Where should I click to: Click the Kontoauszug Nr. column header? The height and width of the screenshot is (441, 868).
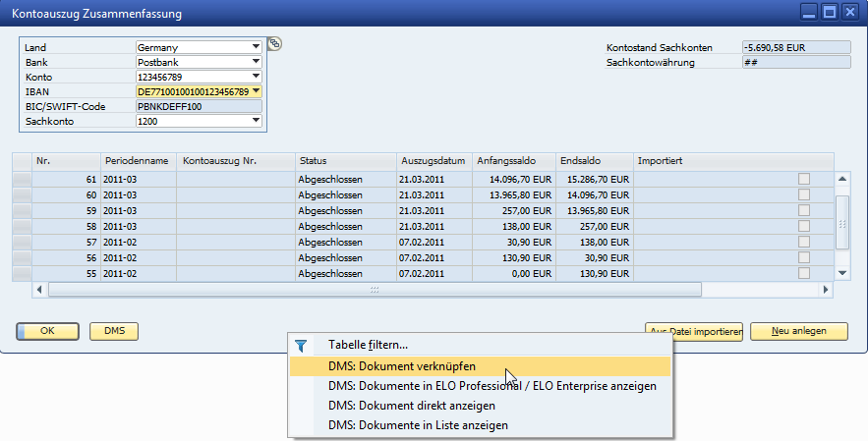236,161
